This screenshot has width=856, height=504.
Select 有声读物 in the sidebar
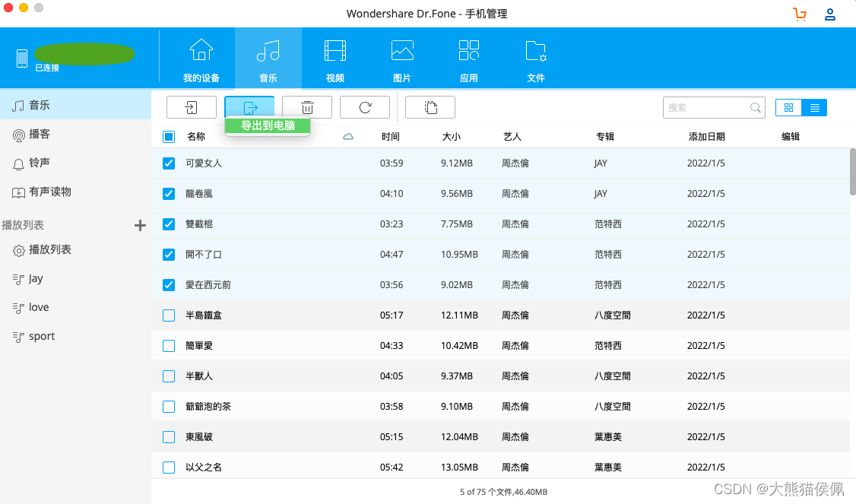(x=75, y=192)
